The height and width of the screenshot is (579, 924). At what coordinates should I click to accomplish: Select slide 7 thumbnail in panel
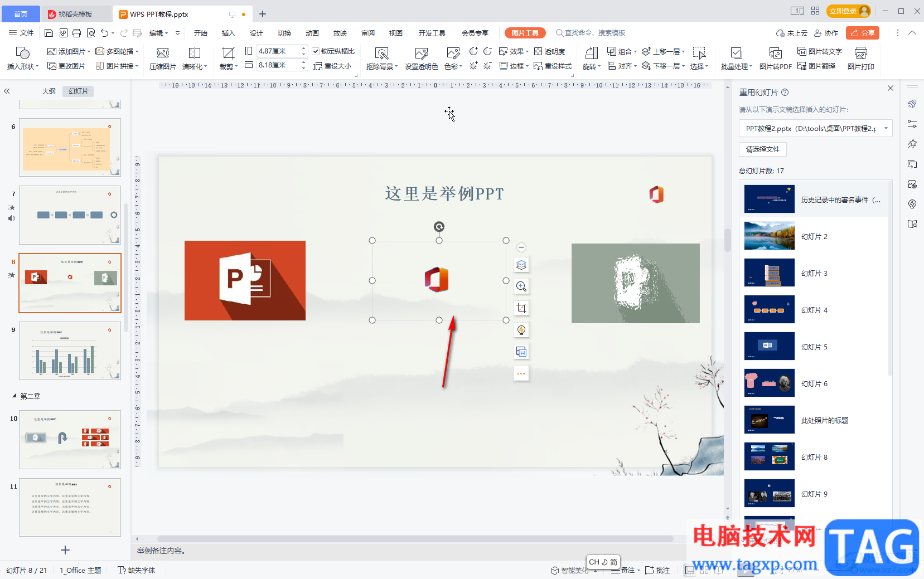[70, 215]
